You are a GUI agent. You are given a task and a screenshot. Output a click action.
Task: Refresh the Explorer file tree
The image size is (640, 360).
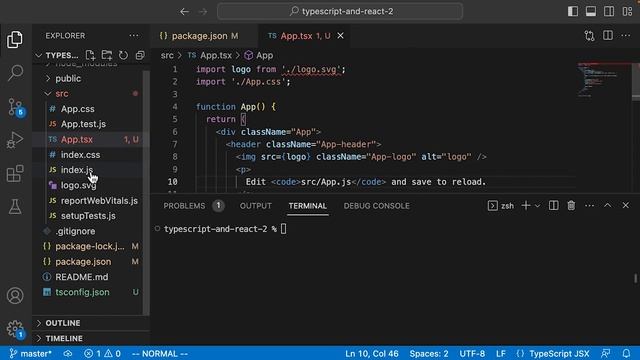[x=123, y=55]
